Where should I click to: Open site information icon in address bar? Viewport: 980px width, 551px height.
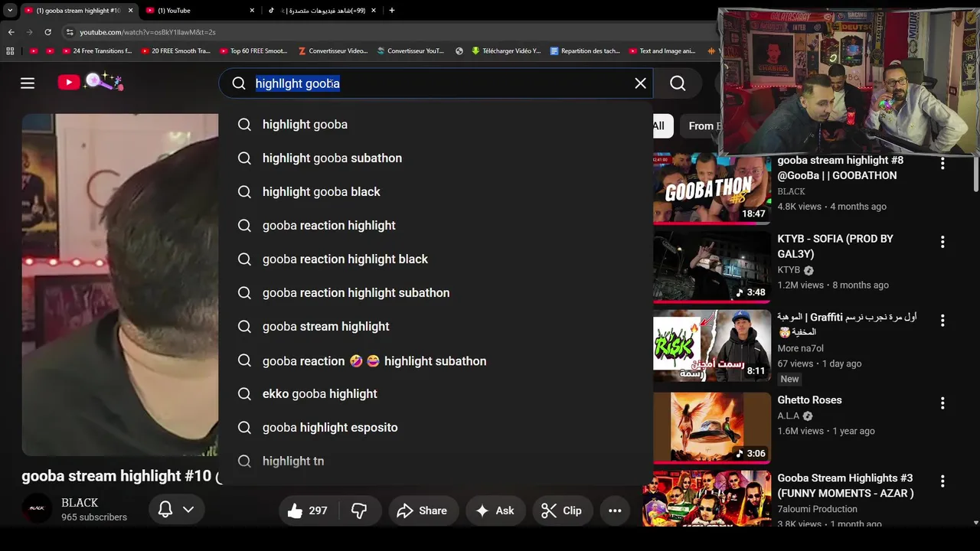[69, 32]
